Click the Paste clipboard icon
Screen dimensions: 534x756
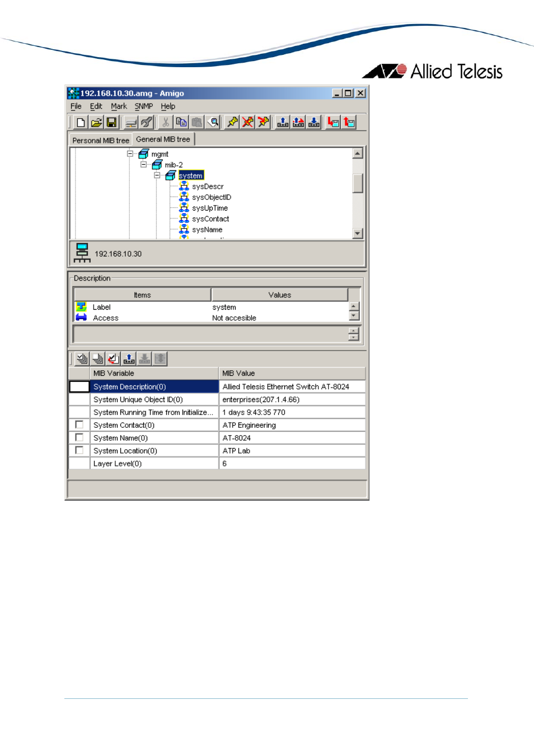pos(197,122)
